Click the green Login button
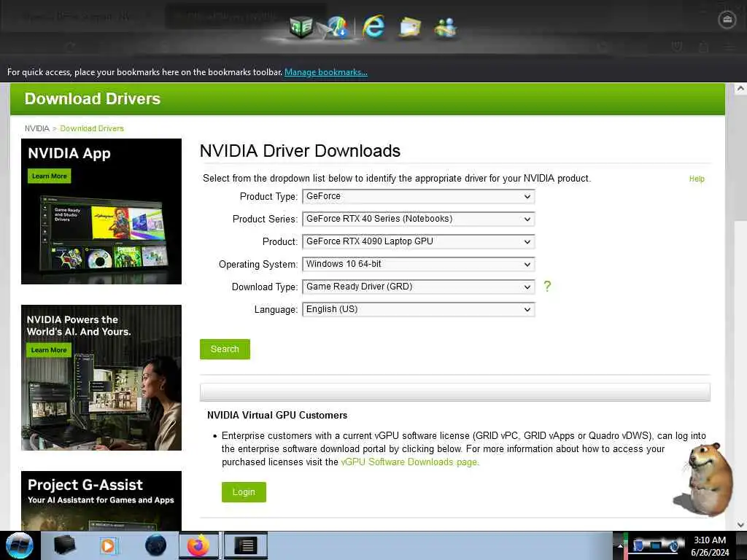This screenshot has height=560, width=747. pos(244,492)
